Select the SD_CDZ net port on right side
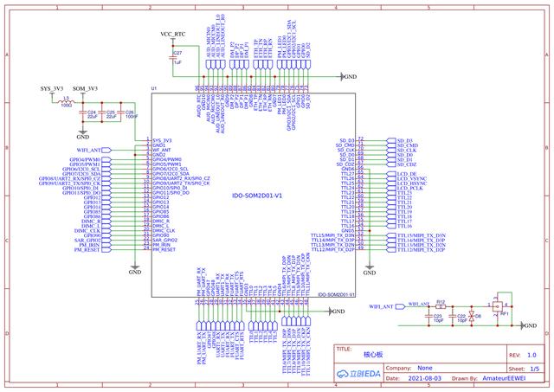554x392 pixels. click(x=402, y=164)
